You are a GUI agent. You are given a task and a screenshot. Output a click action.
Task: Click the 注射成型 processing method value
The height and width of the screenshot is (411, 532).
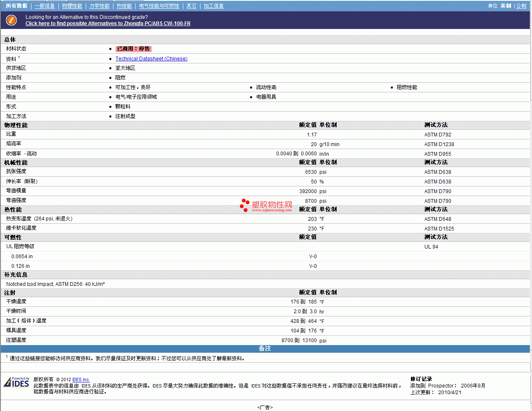(125, 116)
